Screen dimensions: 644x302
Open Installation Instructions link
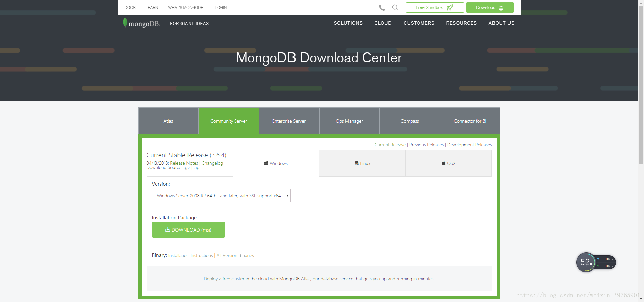point(191,255)
